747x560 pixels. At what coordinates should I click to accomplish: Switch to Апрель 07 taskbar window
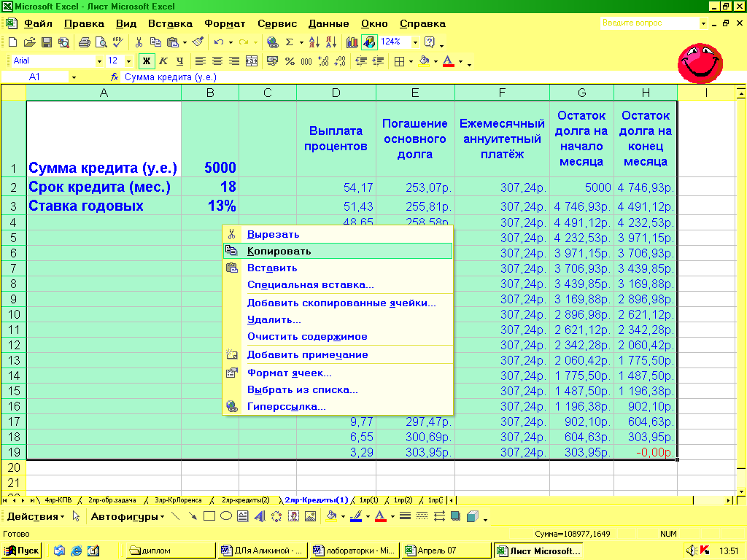(446, 551)
